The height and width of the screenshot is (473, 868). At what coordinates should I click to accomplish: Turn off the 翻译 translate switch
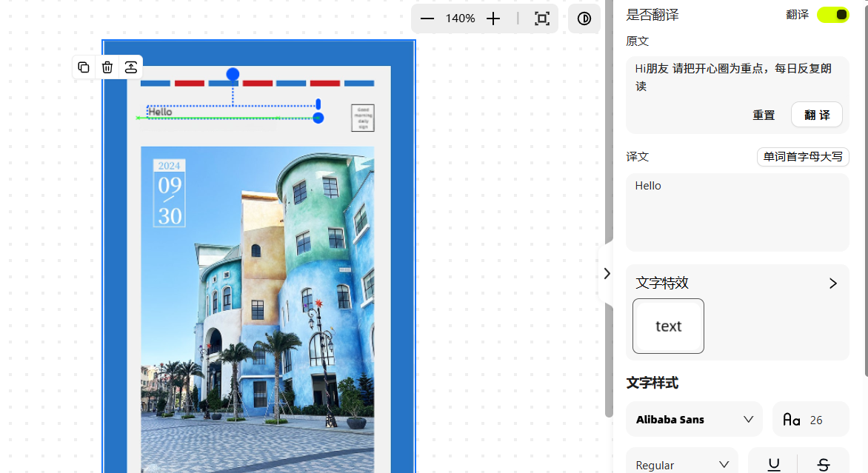point(832,15)
